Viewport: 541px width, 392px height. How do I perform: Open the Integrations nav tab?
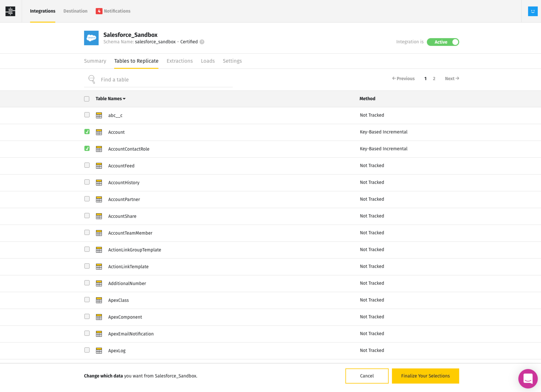point(43,11)
